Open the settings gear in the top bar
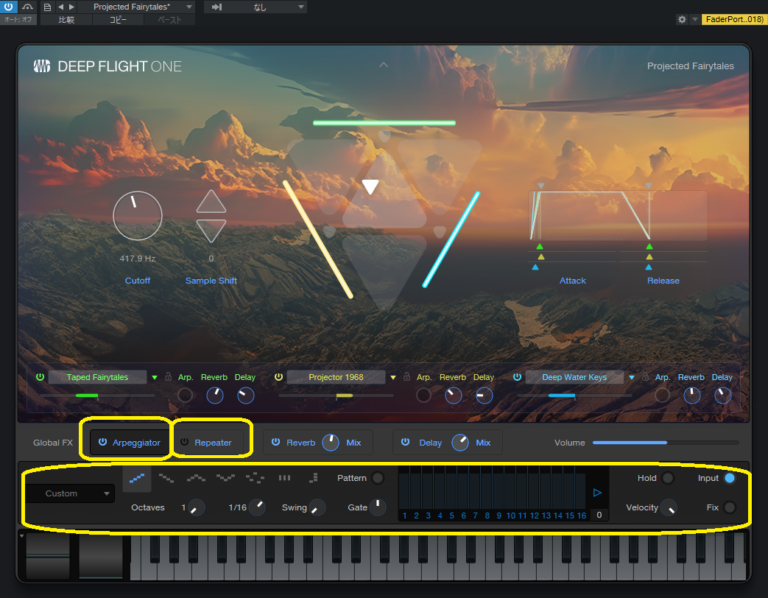The width and height of the screenshot is (768, 598). 681,19
